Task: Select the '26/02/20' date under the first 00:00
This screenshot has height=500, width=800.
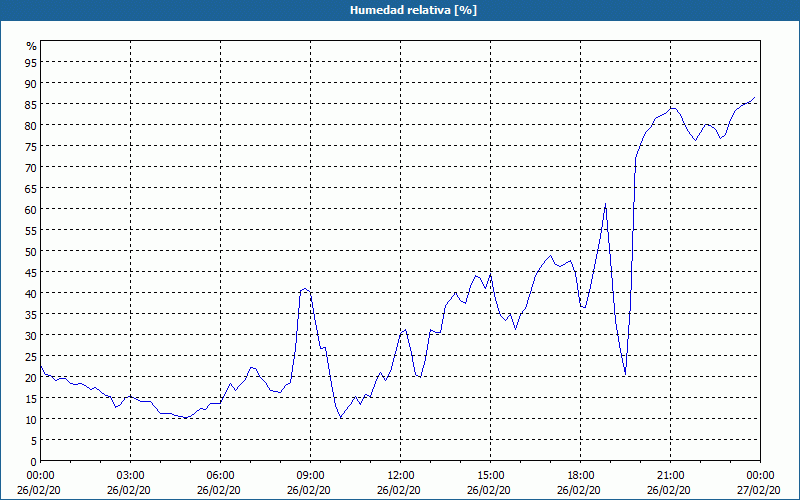Action: [39, 490]
